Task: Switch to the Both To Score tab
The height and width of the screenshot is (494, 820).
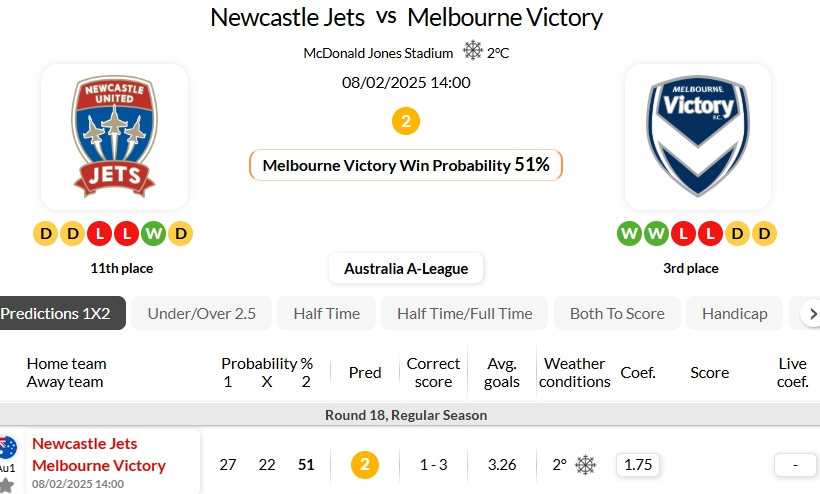Action: 617,313
